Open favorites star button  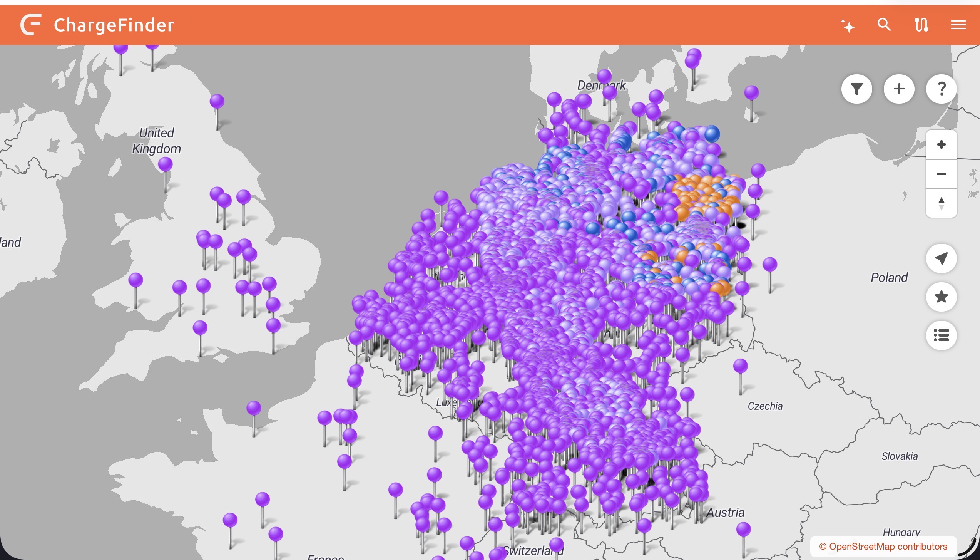pyautogui.click(x=941, y=297)
